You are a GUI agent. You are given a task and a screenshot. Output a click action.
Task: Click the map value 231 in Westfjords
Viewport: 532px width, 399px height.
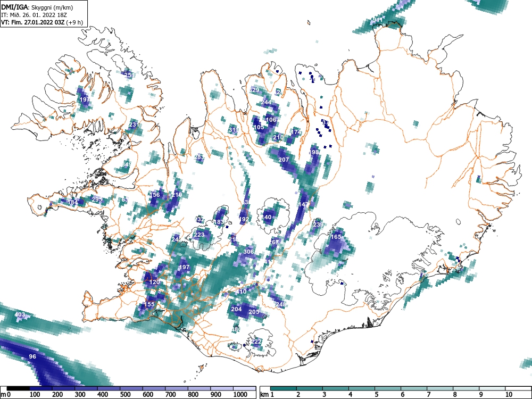(134, 124)
